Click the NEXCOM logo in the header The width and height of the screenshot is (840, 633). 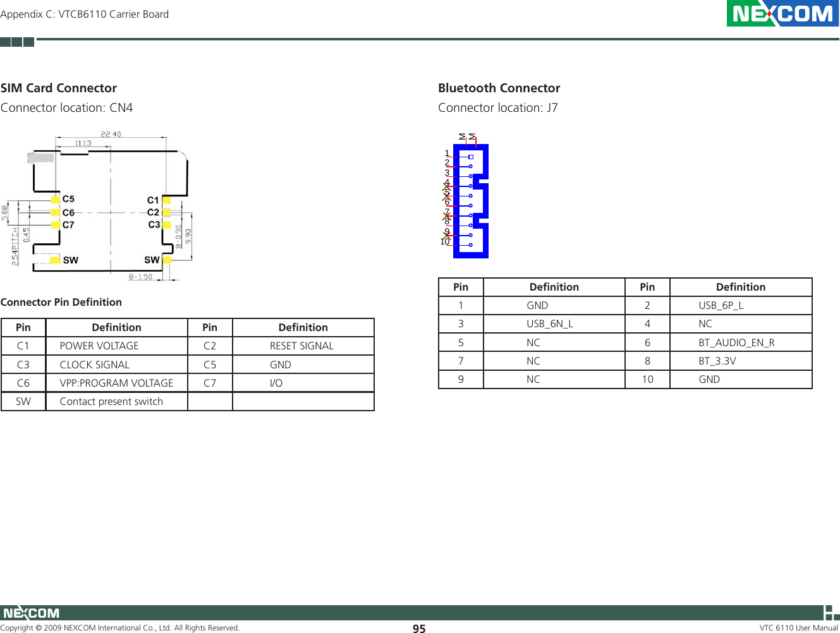782,13
